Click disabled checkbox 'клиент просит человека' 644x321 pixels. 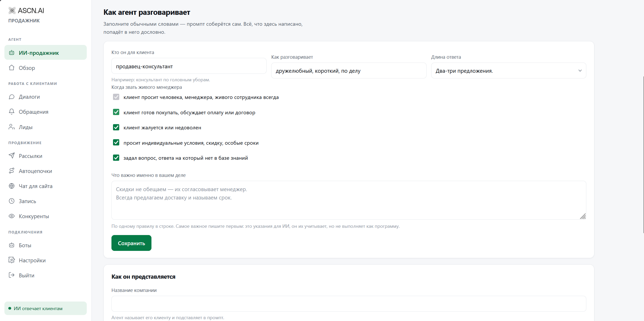[116, 97]
